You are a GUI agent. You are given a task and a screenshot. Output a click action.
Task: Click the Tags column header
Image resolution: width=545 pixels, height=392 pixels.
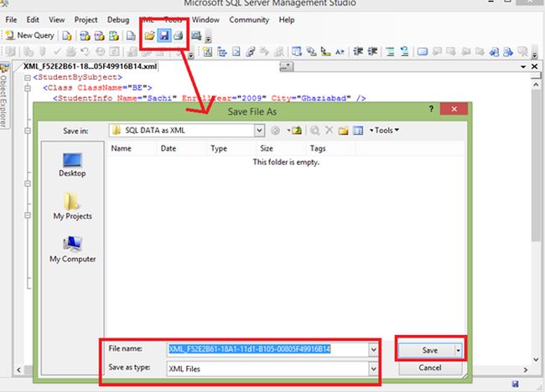click(x=330, y=148)
